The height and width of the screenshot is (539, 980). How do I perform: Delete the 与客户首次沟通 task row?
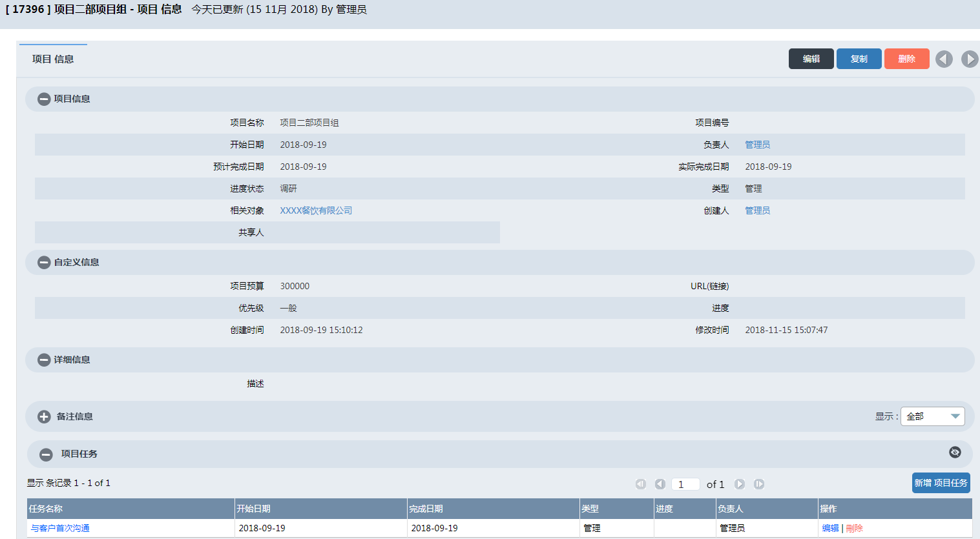854,528
